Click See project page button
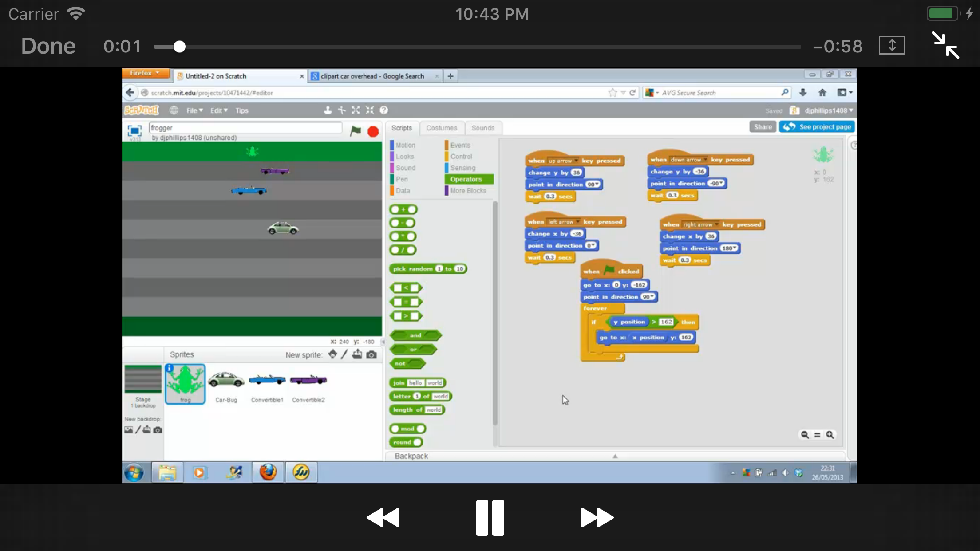This screenshot has width=980, height=551. point(817,127)
